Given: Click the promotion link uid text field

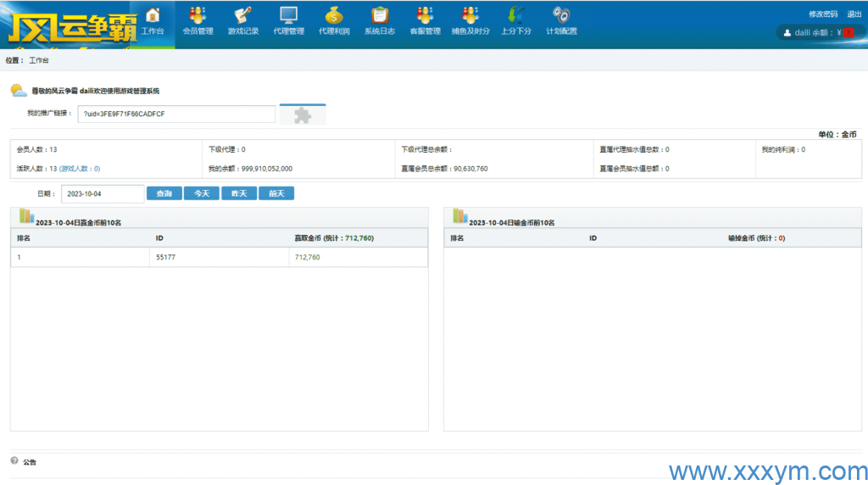Looking at the screenshot, I should 176,114.
